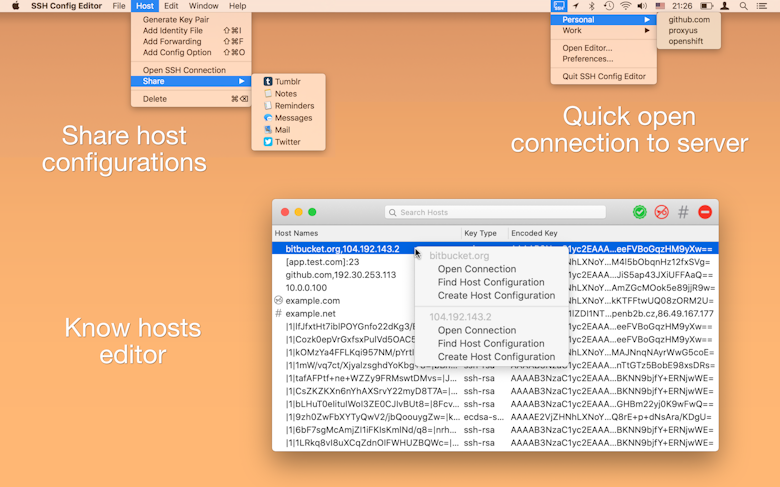Screen dimensions: 780x487
Task: Click the SSH menu bar status icon
Action: coord(559,6)
